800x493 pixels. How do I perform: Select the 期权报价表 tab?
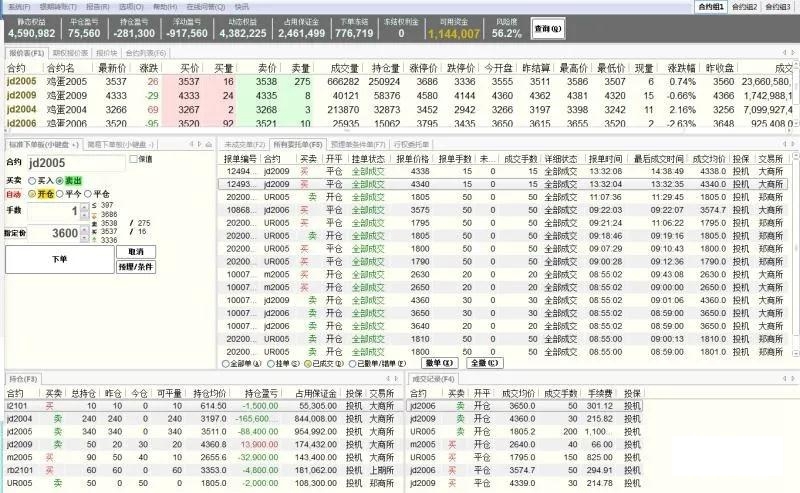pos(70,53)
